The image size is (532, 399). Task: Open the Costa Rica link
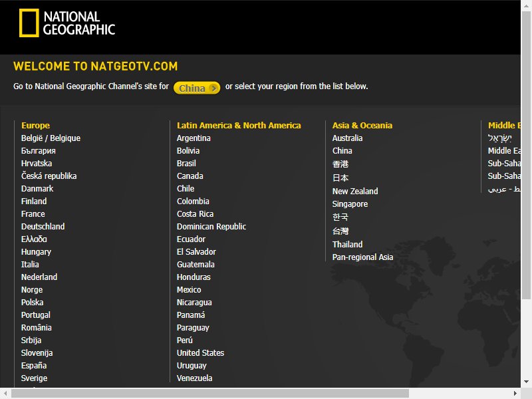pyautogui.click(x=195, y=213)
